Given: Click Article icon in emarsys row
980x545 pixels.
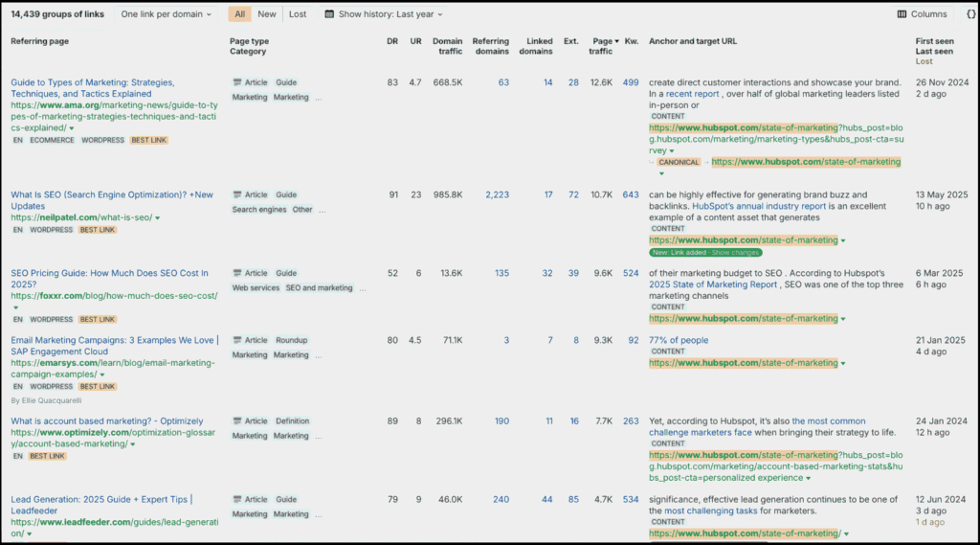Looking at the screenshot, I should [237, 340].
